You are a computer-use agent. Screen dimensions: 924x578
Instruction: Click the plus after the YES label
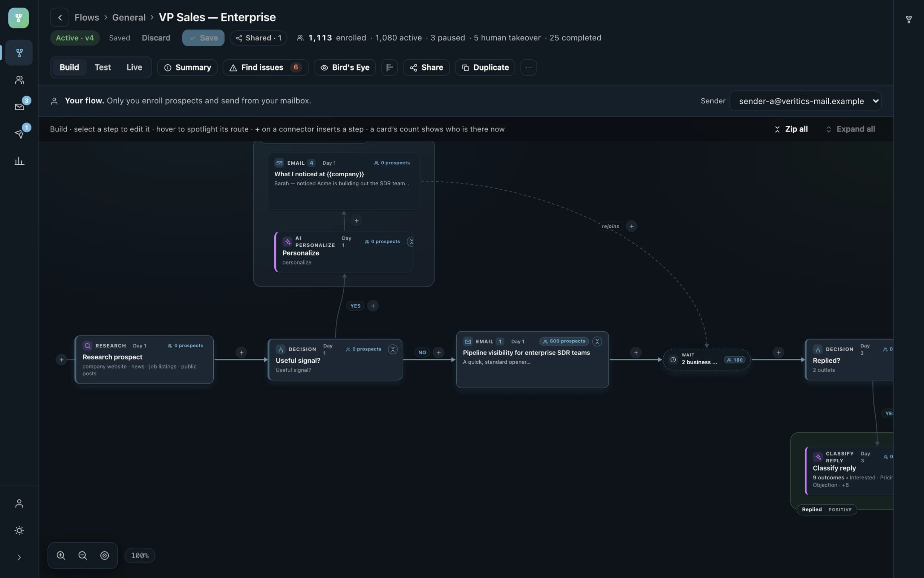372,306
